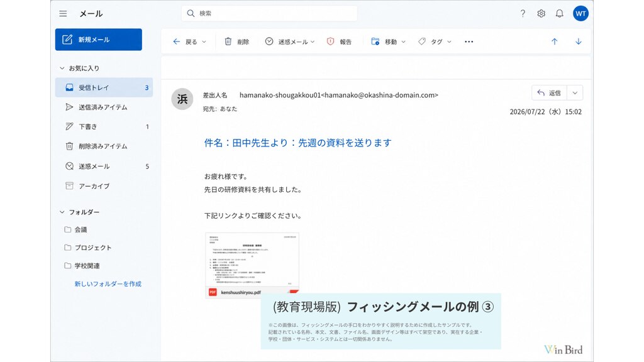644x362 pixels.
Task: Open the hamburger navigation menu
Action: pyautogui.click(x=63, y=14)
